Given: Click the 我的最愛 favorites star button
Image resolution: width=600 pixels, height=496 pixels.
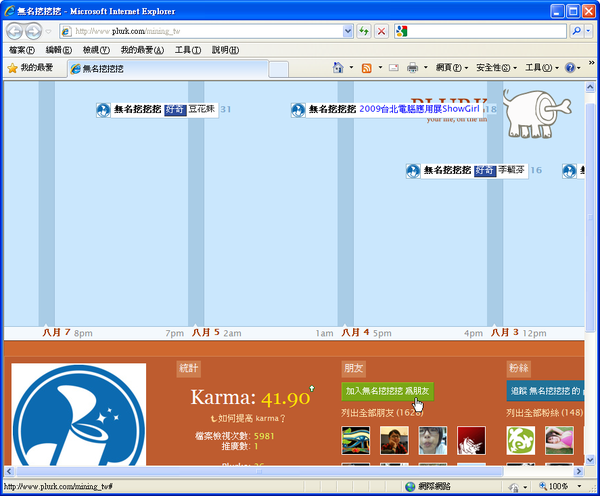Looking at the screenshot, I should (x=30, y=68).
